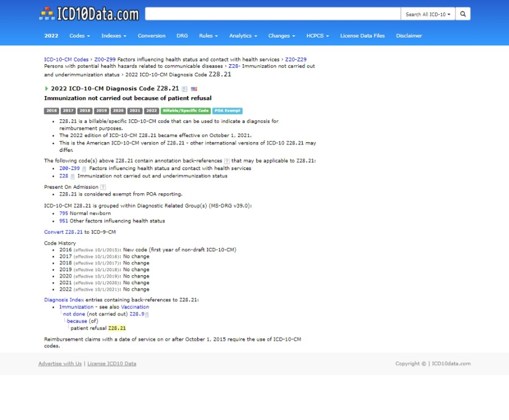
Task: Select the 2020 year badge
Action: coord(118,111)
